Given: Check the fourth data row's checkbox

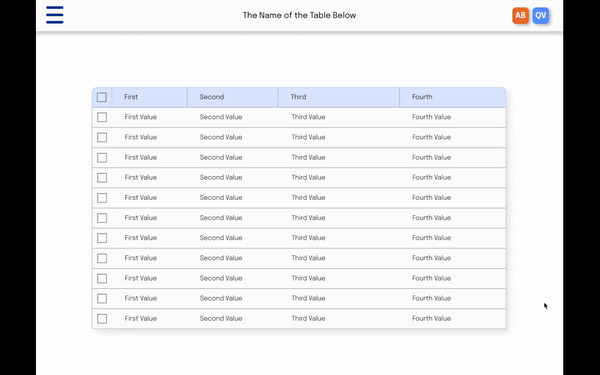Looking at the screenshot, I should point(102,178).
